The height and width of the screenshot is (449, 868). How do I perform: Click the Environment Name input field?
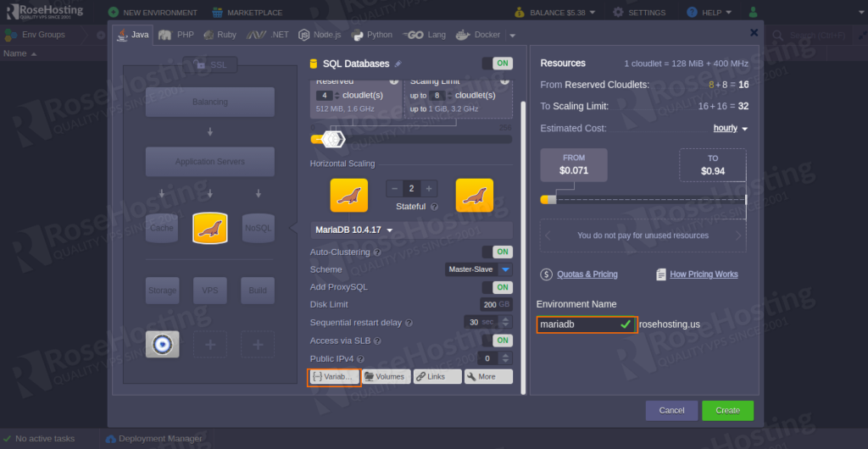[x=576, y=324]
